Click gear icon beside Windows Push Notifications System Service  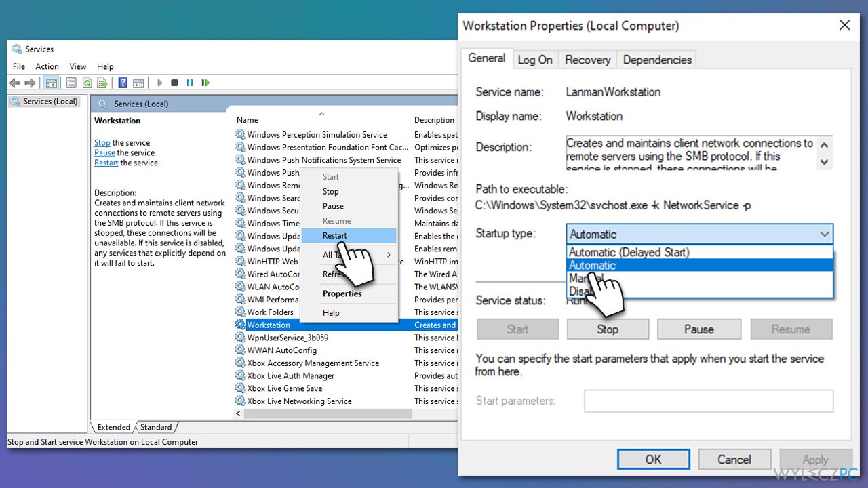241,160
